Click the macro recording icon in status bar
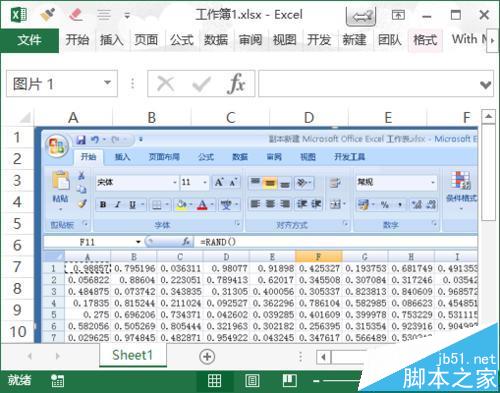The image size is (500, 393). pos(57,381)
